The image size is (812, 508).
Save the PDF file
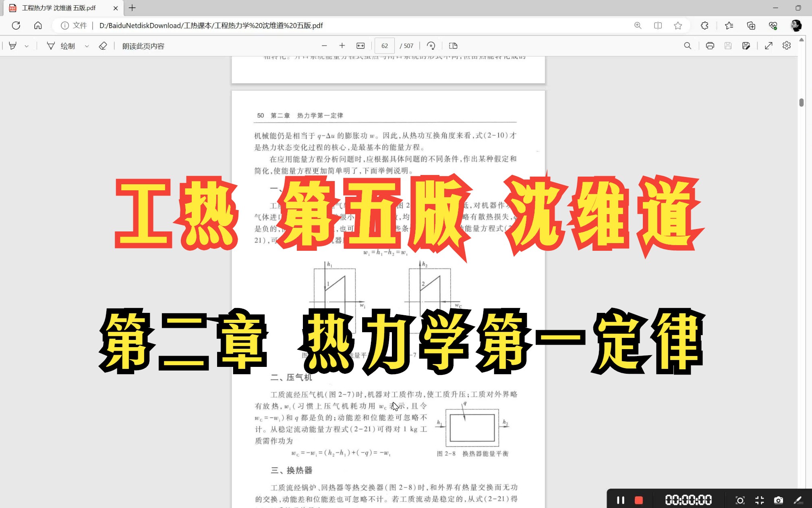click(x=728, y=46)
